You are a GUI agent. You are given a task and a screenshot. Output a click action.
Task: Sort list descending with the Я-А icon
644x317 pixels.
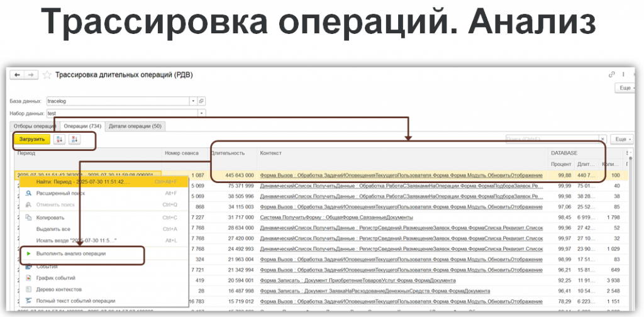[75, 139]
